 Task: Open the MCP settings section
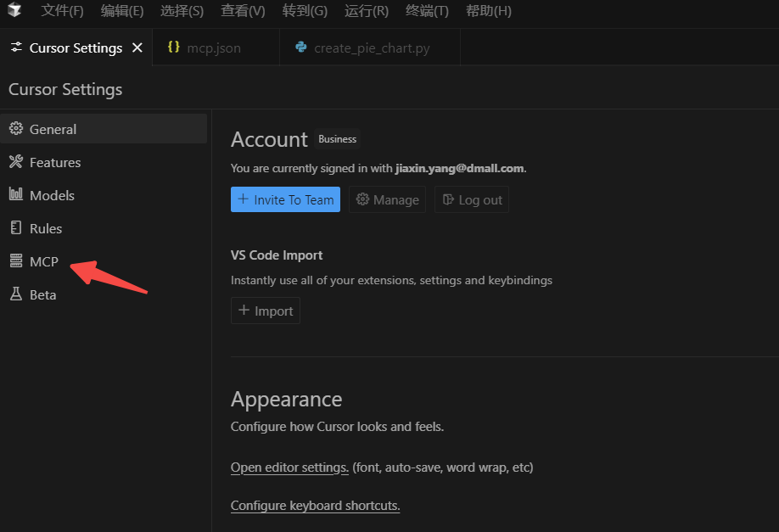coord(104,262)
